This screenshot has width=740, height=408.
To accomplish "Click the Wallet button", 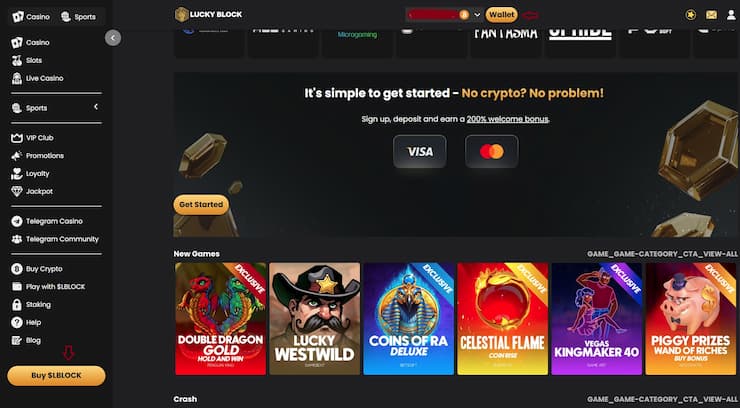I will click(502, 15).
